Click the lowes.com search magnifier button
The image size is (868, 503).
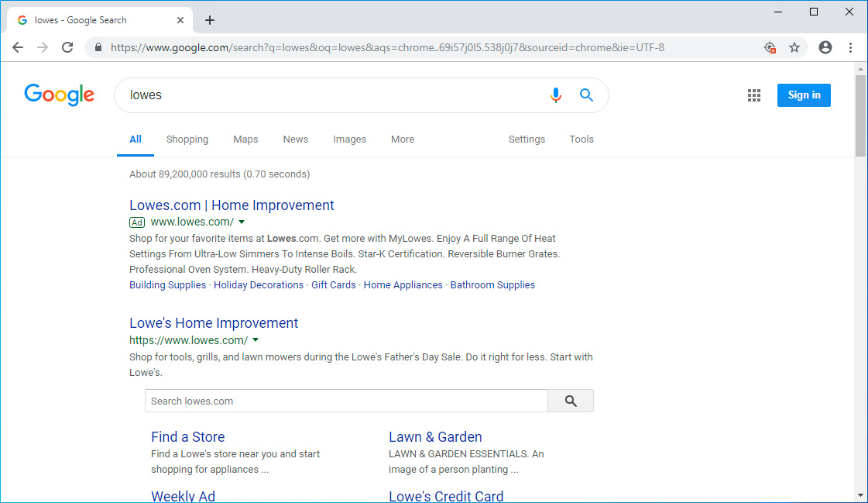pyautogui.click(x=571, y=401)
